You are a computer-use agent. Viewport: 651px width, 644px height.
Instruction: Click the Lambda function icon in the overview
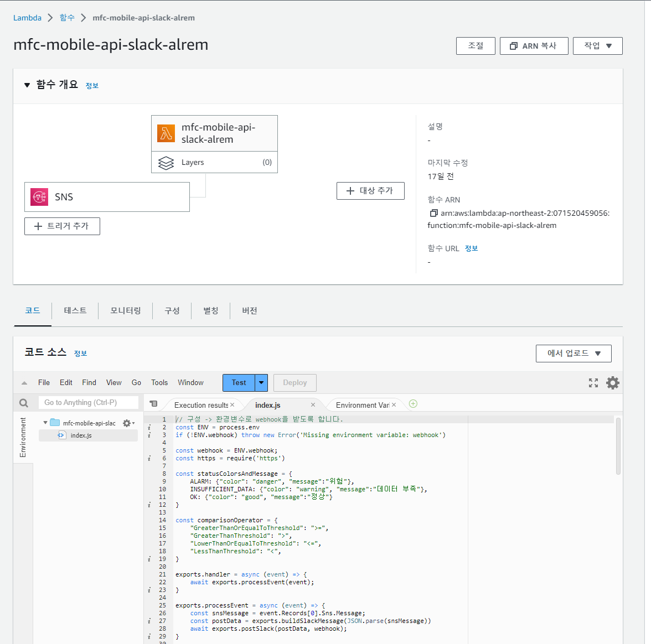point(166,134)
